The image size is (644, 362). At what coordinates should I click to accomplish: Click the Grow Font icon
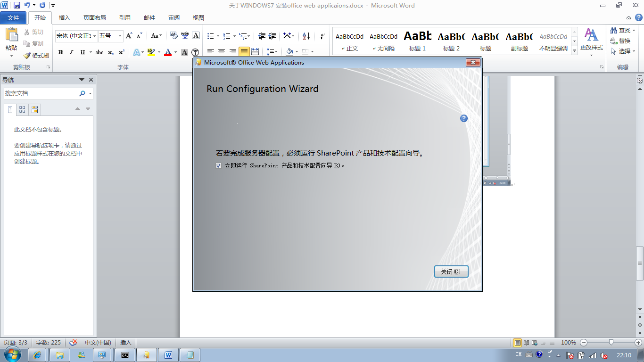129,36
